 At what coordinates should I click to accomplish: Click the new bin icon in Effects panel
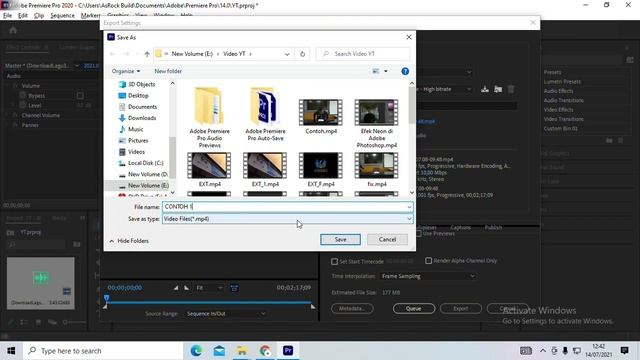click(x=609, y=140)
